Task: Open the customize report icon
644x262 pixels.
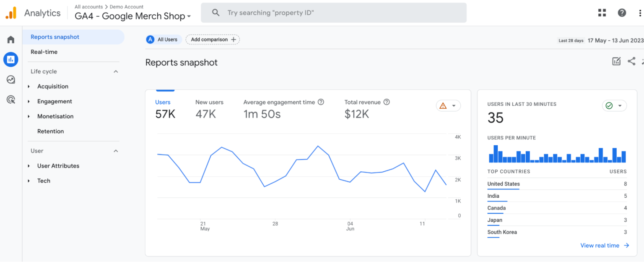Action: [616, 61]
